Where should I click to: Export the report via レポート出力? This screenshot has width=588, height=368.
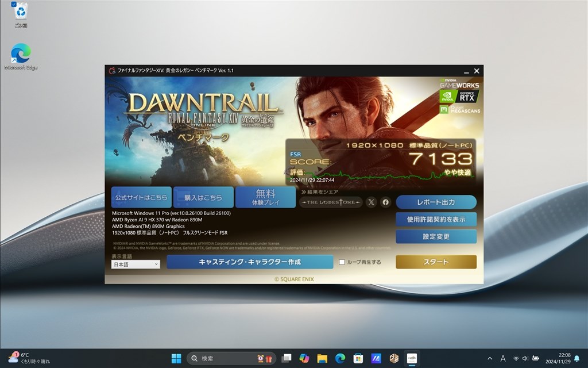pyautogui.click(x=436, y=202)
